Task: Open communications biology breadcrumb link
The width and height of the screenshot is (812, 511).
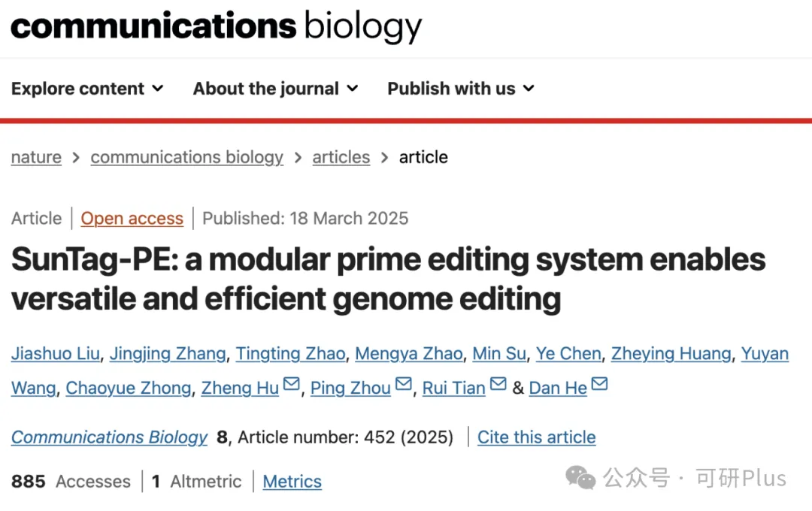Action: pyautogui.click(x=186, y=157)
